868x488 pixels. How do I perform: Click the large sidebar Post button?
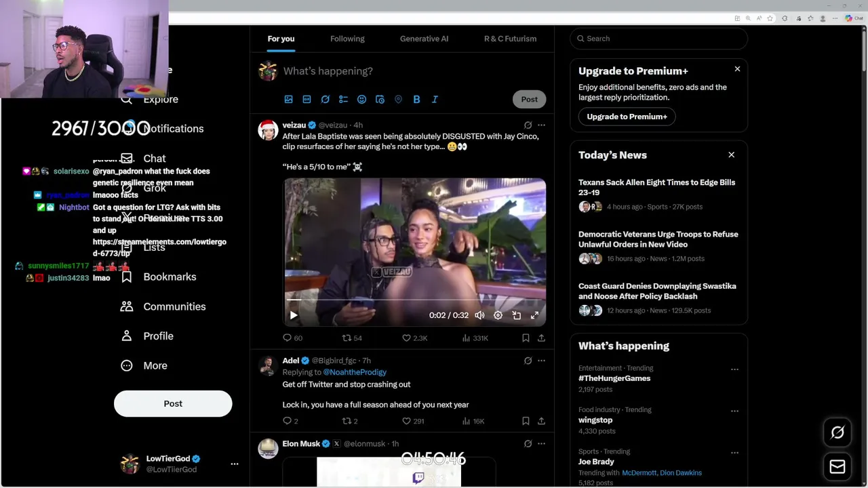(173, 403)
